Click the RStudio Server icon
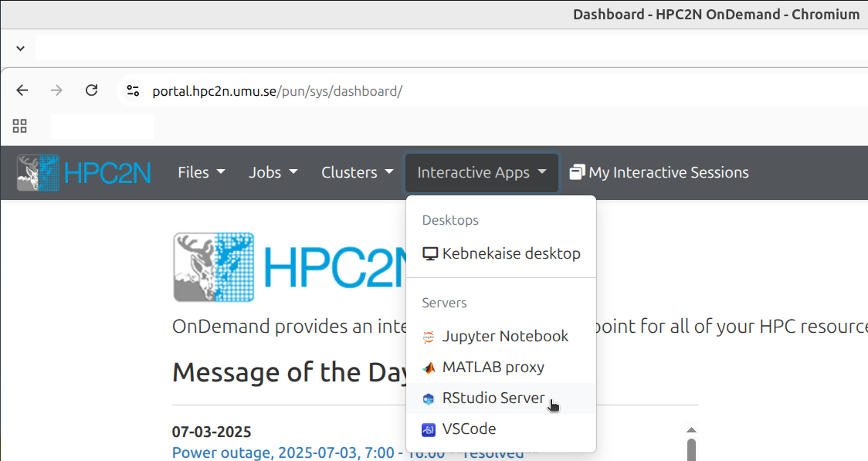The width and height of the screenshot is (868, 461). click(x=428, y=398)
